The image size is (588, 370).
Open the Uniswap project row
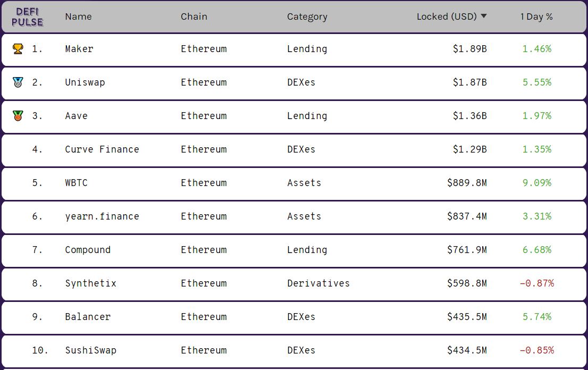tap(85, 82)
